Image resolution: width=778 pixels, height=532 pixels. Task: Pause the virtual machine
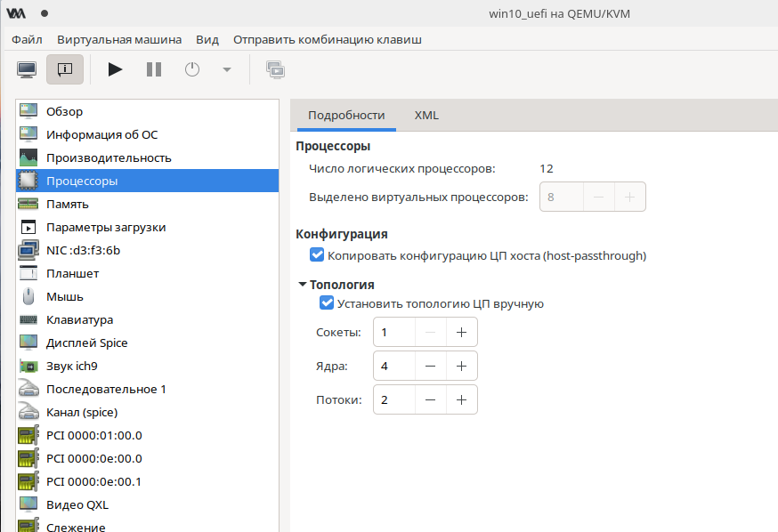[154, 69]
